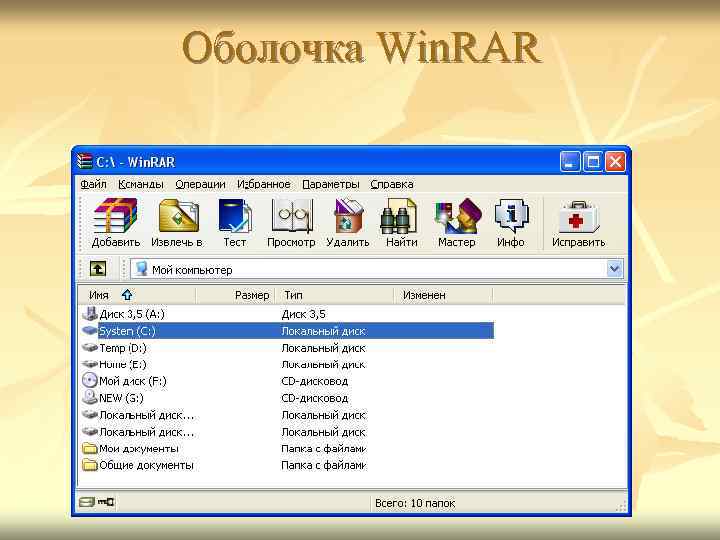This screenshot has height=540, width=720.
Task: Click the WinRAR title bar books icon
Action: 85,162
